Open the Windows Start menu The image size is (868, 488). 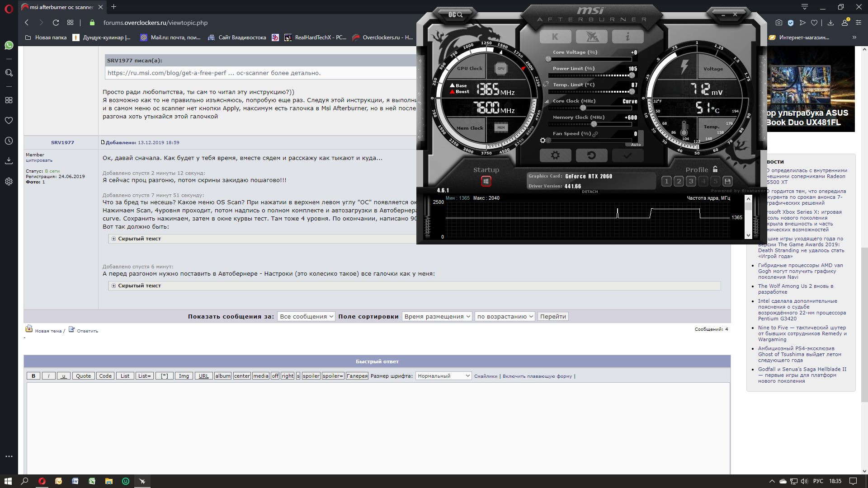point(8,481)
